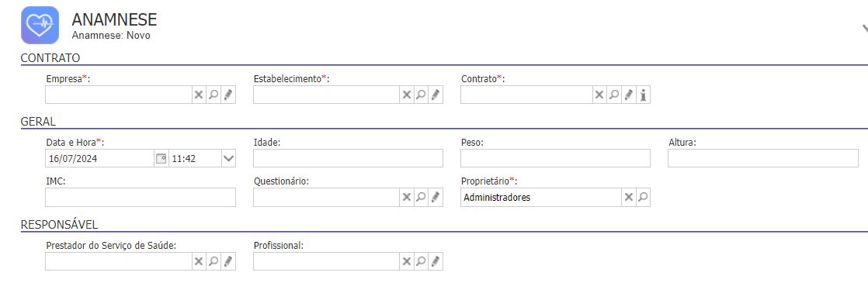Click the time field 11:42
Screen dimensions: 868x307
point(195,159)
